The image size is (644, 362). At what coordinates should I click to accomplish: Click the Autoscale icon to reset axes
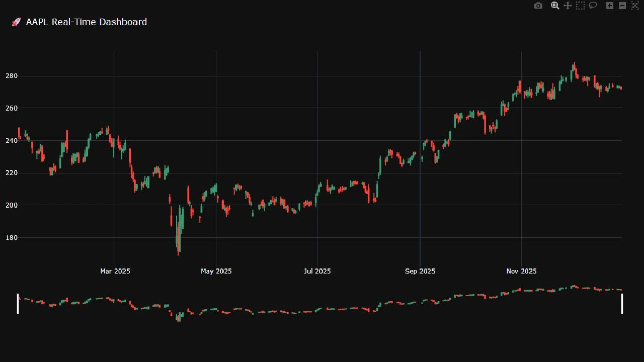coord(634,6)
